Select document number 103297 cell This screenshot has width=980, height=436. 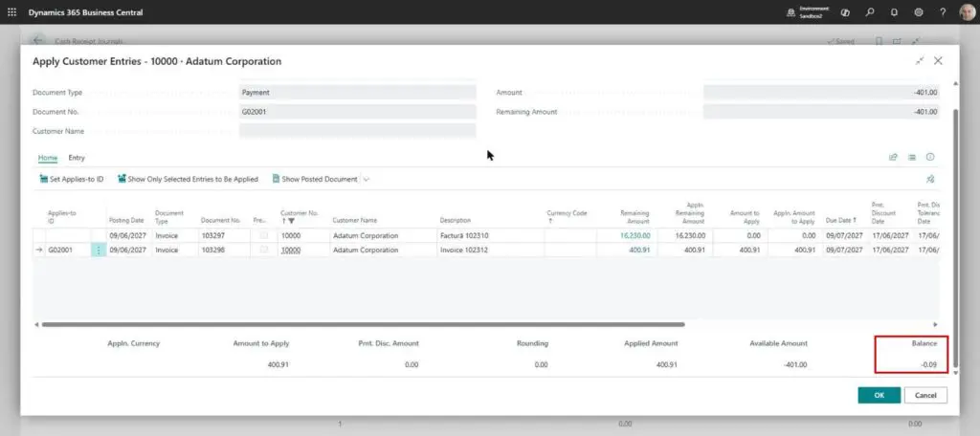224,235
